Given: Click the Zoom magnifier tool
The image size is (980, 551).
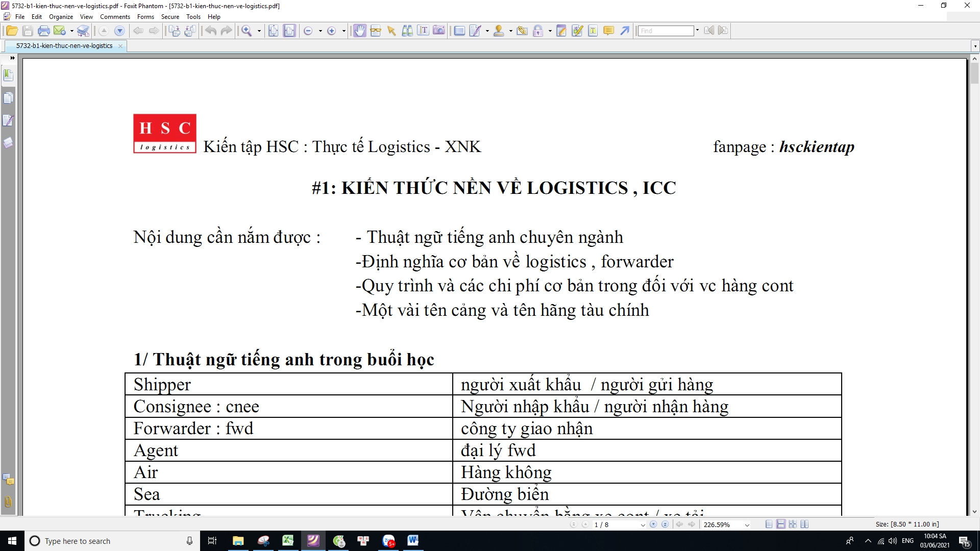Looking at the screenshot, I should [247, 31].
